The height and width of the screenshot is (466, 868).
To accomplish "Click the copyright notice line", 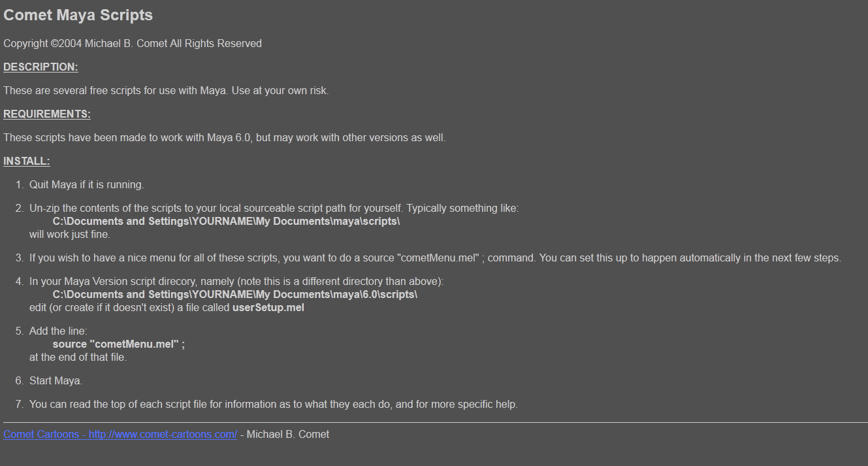I will pyautogui.click(x=133, y=44).
